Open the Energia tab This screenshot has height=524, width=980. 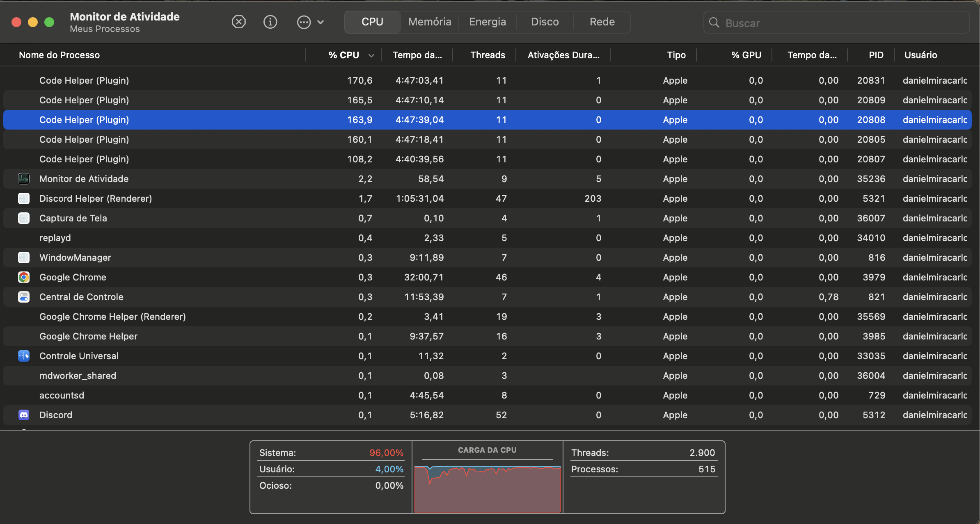coord(487,22)
